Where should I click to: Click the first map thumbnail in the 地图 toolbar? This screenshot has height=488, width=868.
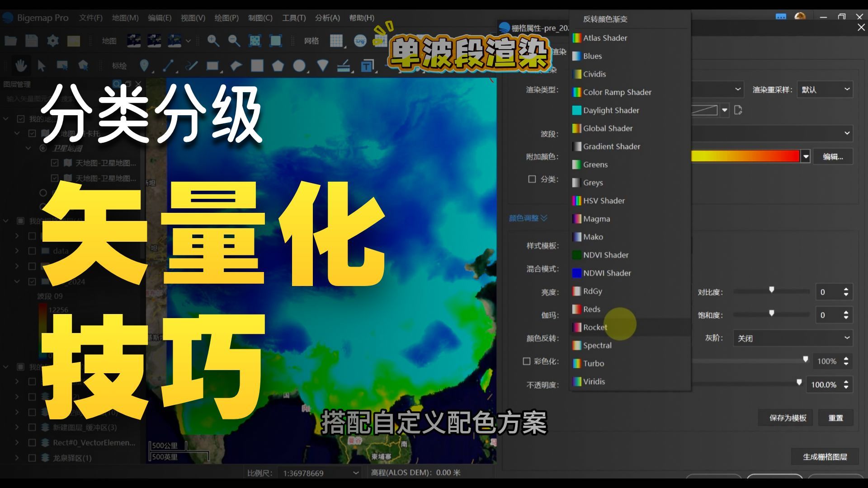tap(133, 41)
